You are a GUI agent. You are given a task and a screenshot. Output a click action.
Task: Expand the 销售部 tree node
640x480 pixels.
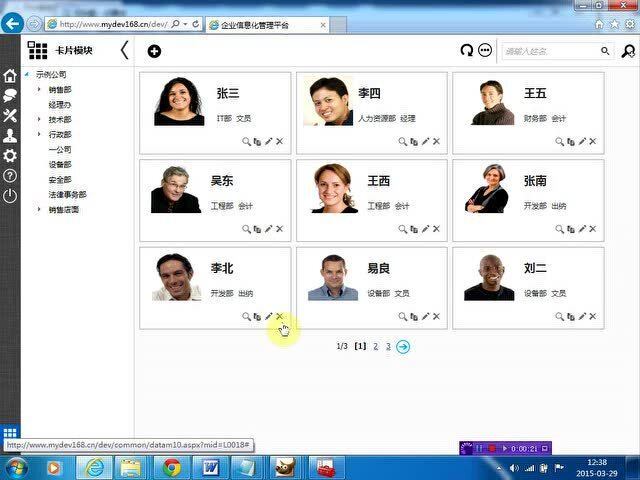pos(40,90)
